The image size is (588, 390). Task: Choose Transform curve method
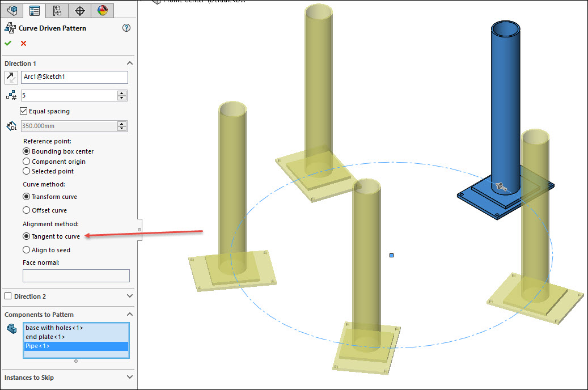26,197
